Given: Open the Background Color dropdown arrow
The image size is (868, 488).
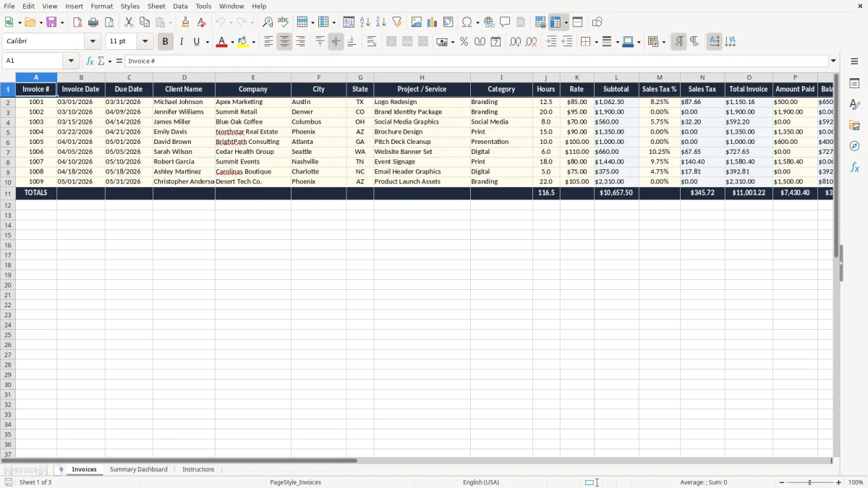Looking at the screenshot, I should [253, 42].
